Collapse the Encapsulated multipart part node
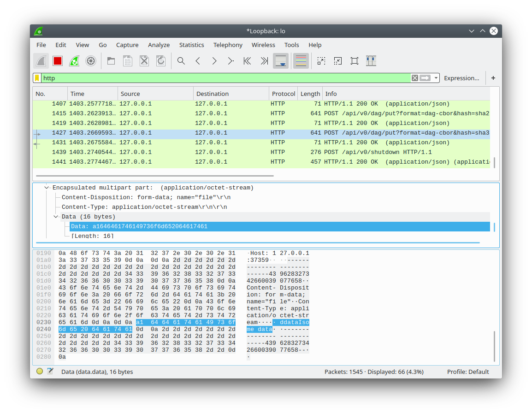The width and height of the screenshot is (532, 414). tap(46, 187)
